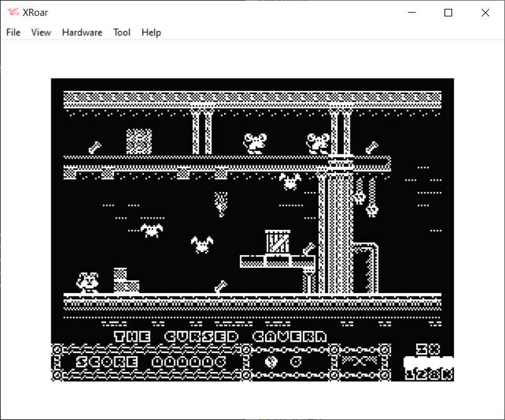Viewport: 505px width, 420px height.
Task: Select the wooden crate on the small platform
Action: tap(278, 242)
